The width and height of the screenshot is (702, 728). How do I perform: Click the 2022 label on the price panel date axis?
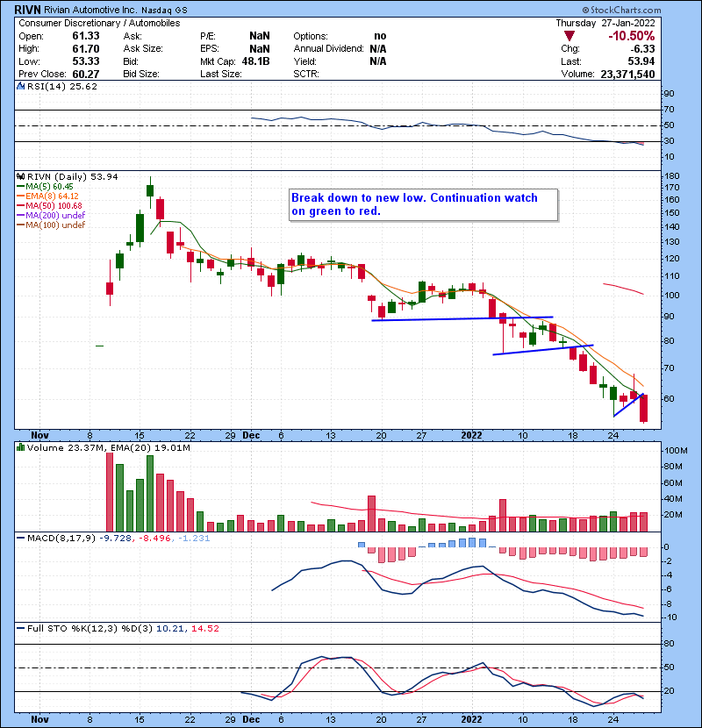(x=471, y=436)
